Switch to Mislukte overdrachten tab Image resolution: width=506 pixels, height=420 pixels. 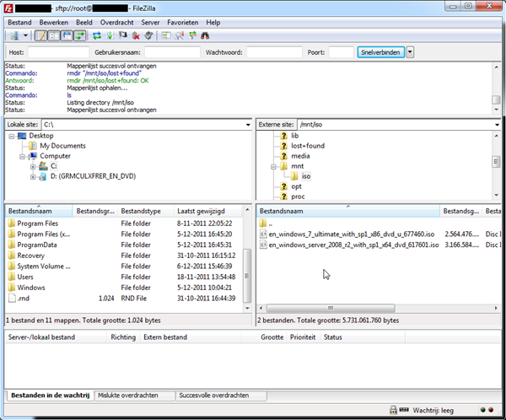(x=135, y=396)
